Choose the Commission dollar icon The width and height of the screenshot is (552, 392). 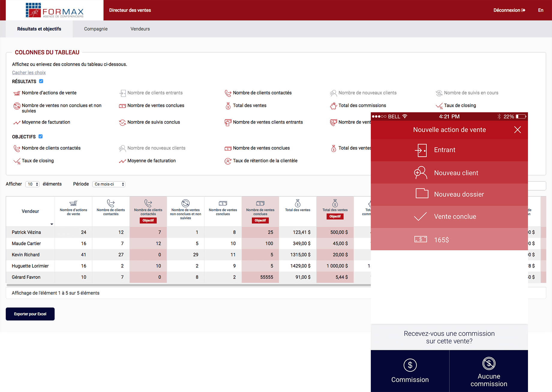coord(410,365)
